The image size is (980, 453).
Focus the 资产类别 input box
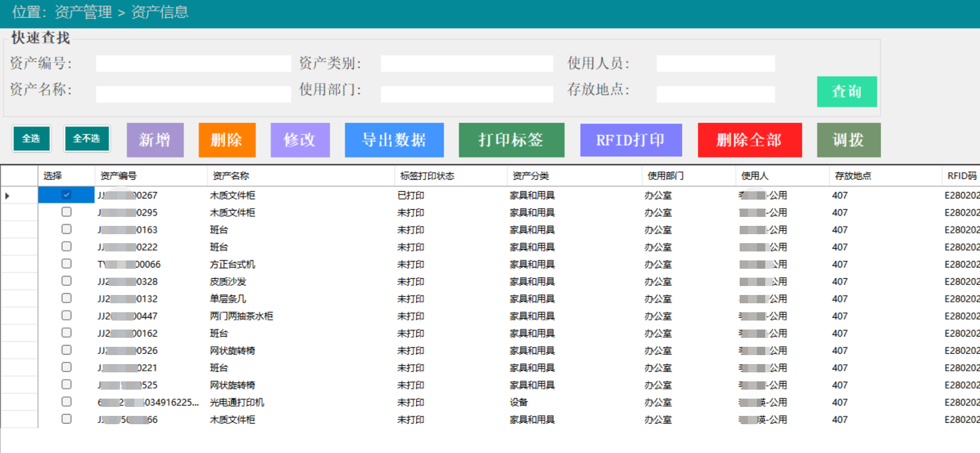pyautogui.click(x=467, y=63)
